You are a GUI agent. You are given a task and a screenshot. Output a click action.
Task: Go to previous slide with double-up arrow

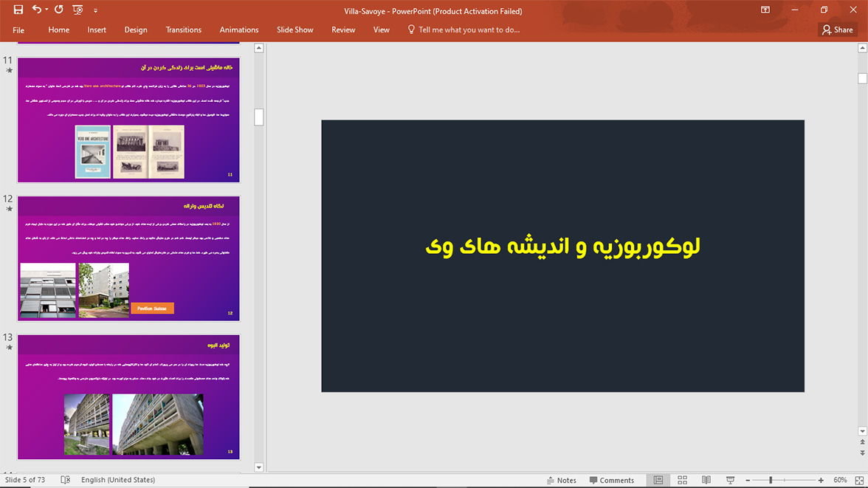tap(862, 442)
